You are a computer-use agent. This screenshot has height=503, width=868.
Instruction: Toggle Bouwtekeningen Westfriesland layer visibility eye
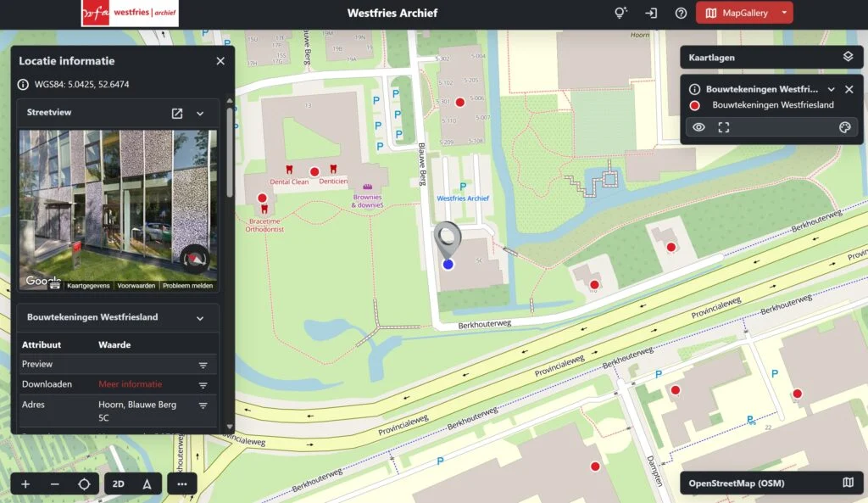pyautogui.click(x=699, y=127)
